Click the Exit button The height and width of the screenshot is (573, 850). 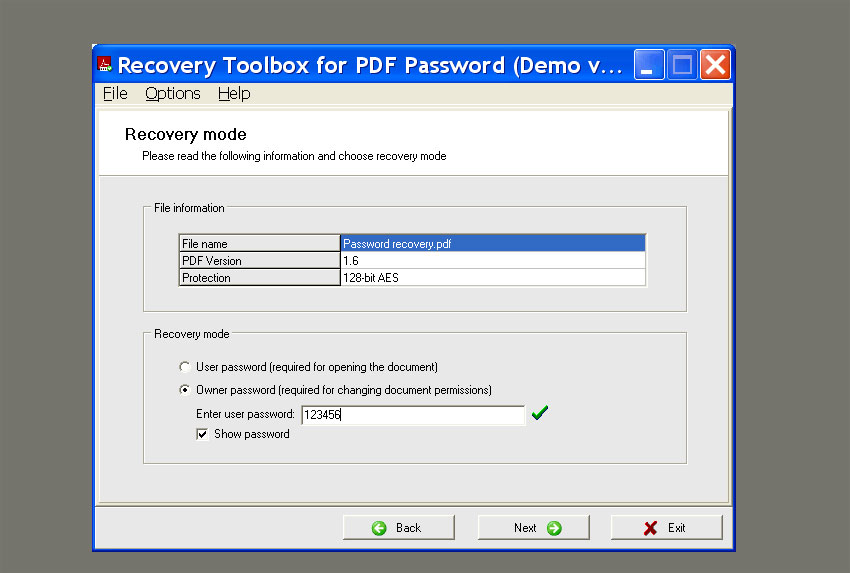[666, 527]
